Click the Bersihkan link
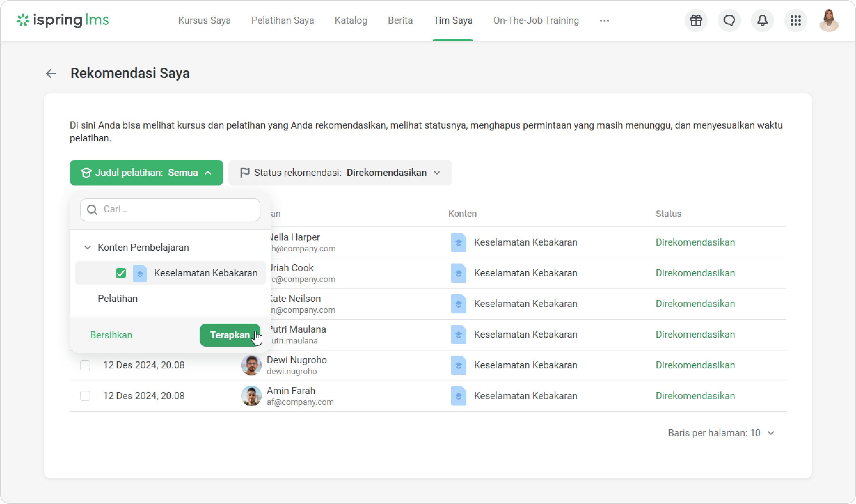This screenshot has height=504, width=856. 111,335
